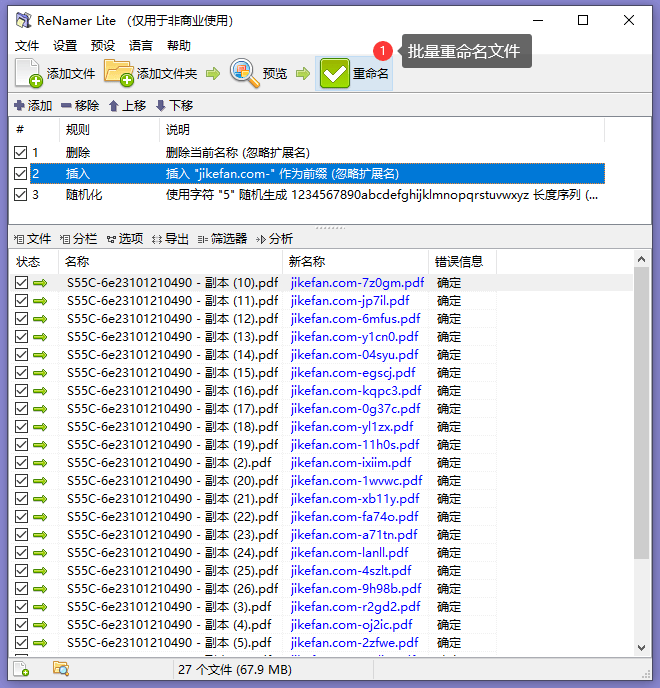Click the status bar folder search icon
The image size is (660, 688).
[x=61, y=669]
